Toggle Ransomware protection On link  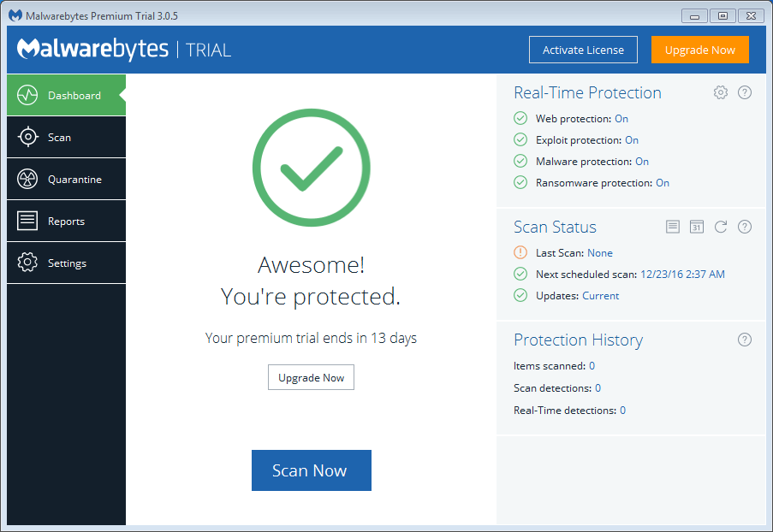tap(663, 183)
